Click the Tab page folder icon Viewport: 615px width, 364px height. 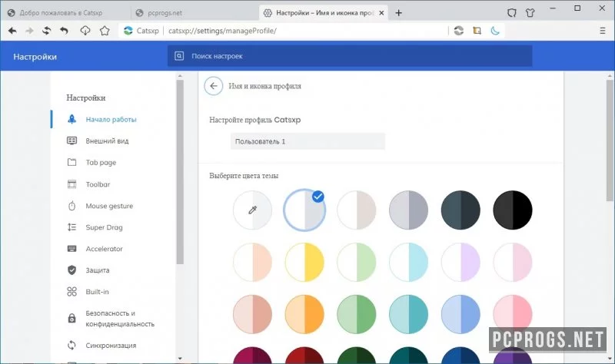[71, 162]
